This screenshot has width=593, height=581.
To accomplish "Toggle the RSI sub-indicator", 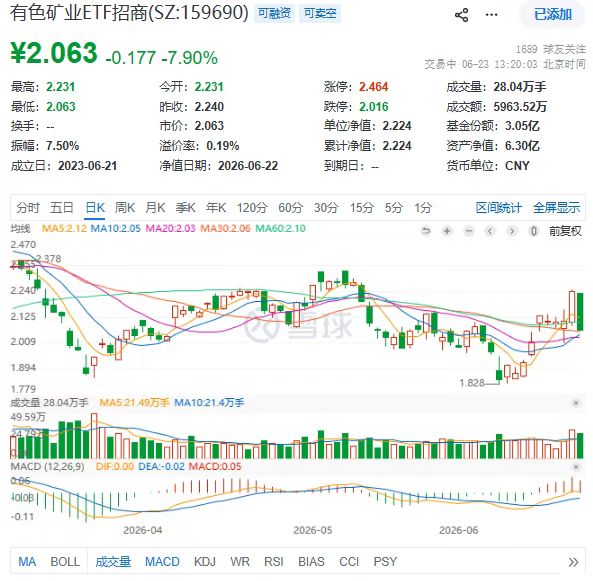I will 273,562.
